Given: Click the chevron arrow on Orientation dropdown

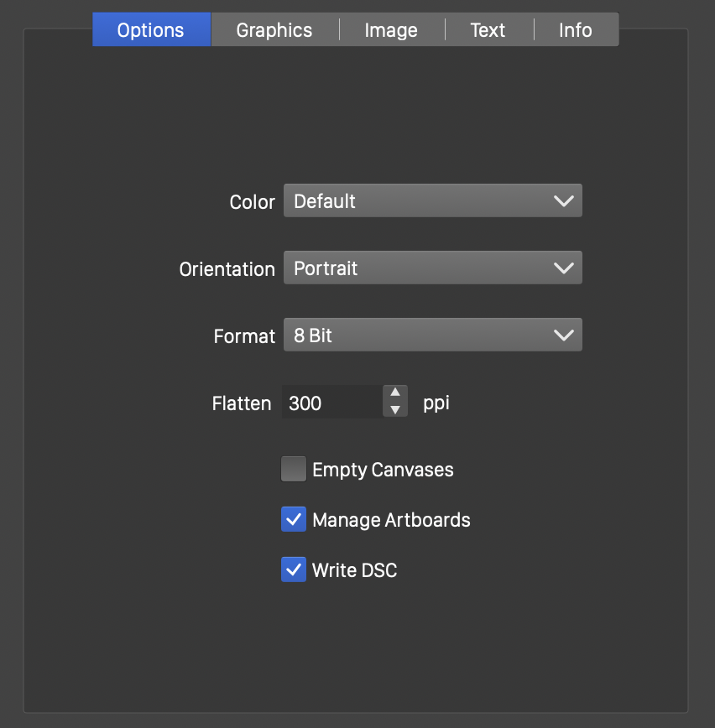Looking at the screenshot, I should click(564, 268).
